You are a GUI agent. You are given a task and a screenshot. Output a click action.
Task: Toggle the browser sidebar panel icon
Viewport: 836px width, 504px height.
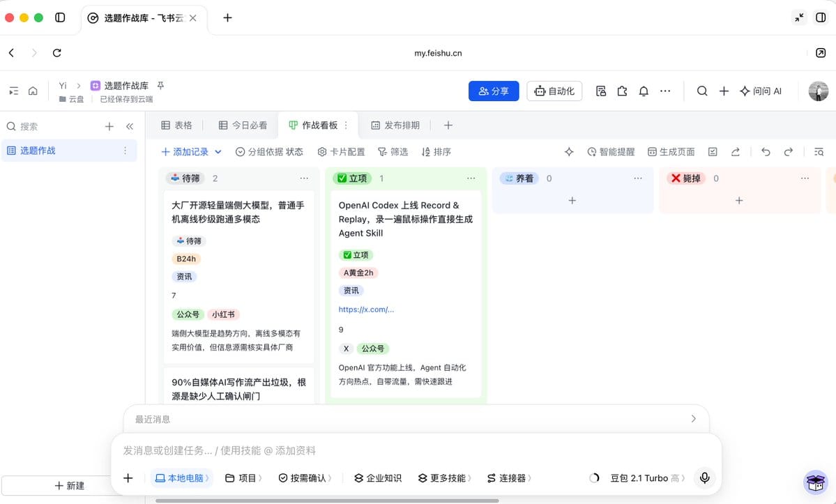tap(60, 17)
